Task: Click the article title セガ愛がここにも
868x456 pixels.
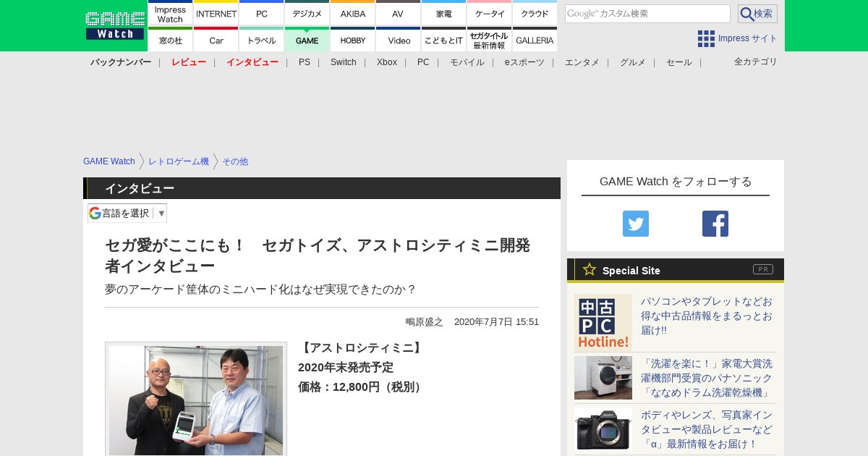Action: click(318, 256)
